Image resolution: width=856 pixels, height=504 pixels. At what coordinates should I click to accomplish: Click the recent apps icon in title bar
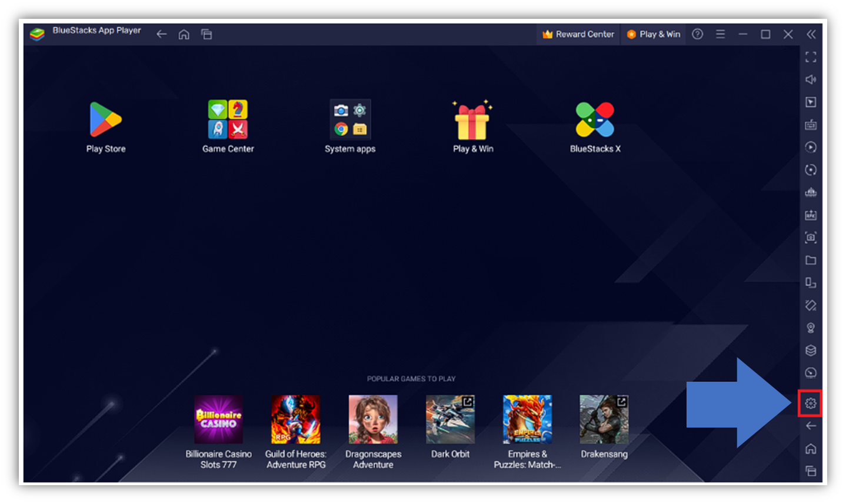pos(206,34)
